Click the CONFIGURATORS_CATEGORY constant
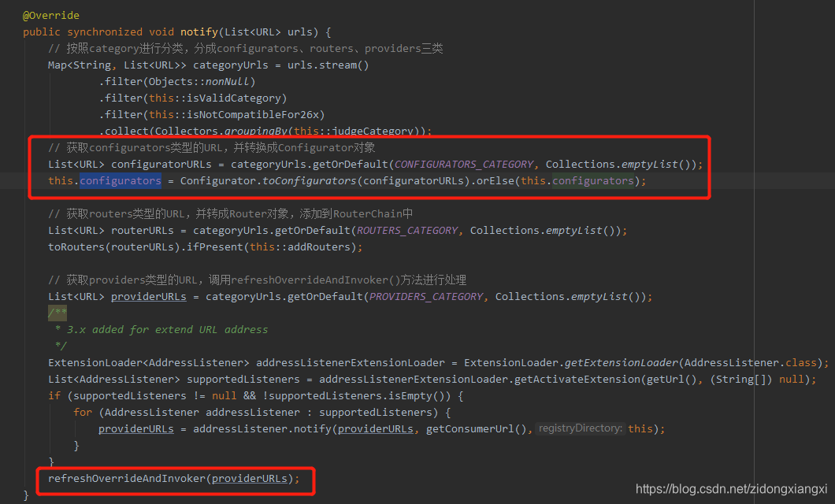The width and height of the screenshot is (835, 504). point(464,164)
